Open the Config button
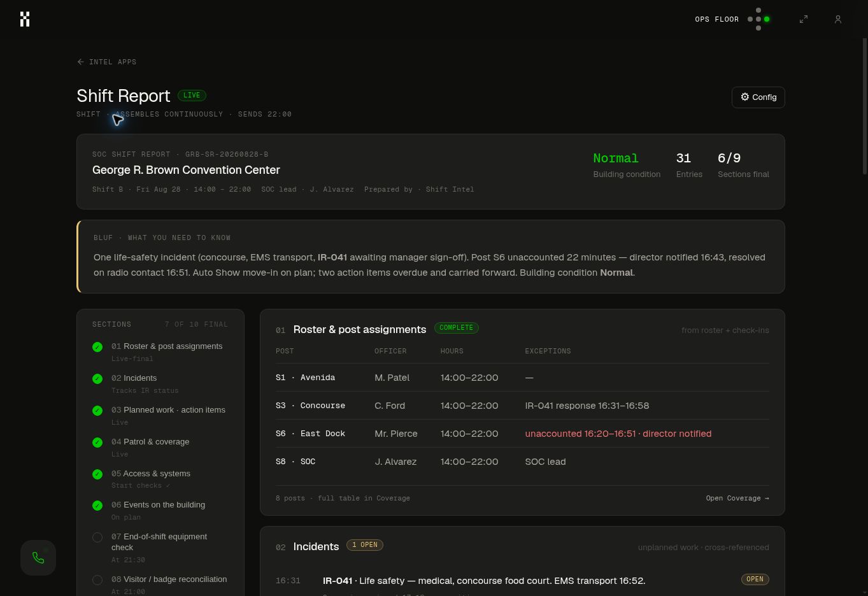Viewport: 868px width, 596px height. pos(758,97)
